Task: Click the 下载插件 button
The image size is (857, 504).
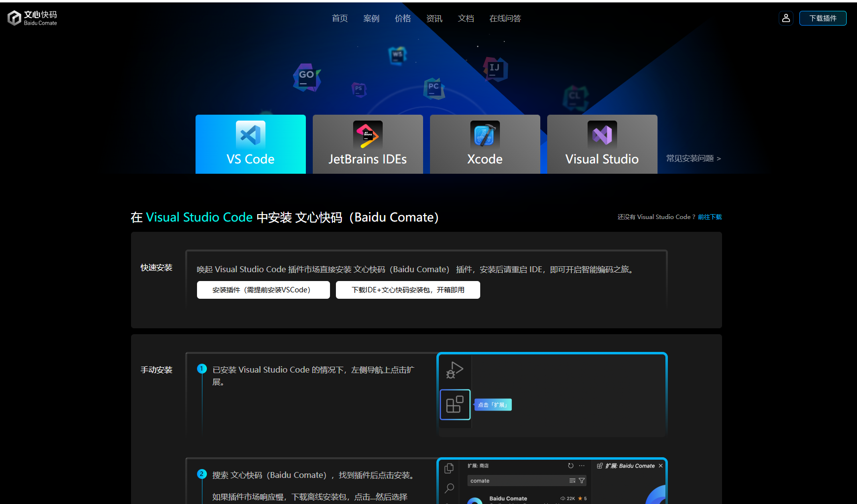Action: [x=823, y=18]
